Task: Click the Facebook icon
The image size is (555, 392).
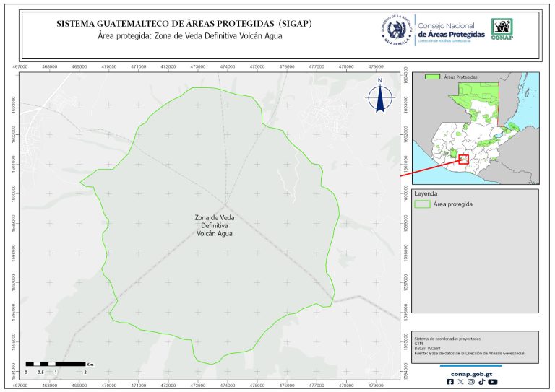Action: click(x=451, y=382)
